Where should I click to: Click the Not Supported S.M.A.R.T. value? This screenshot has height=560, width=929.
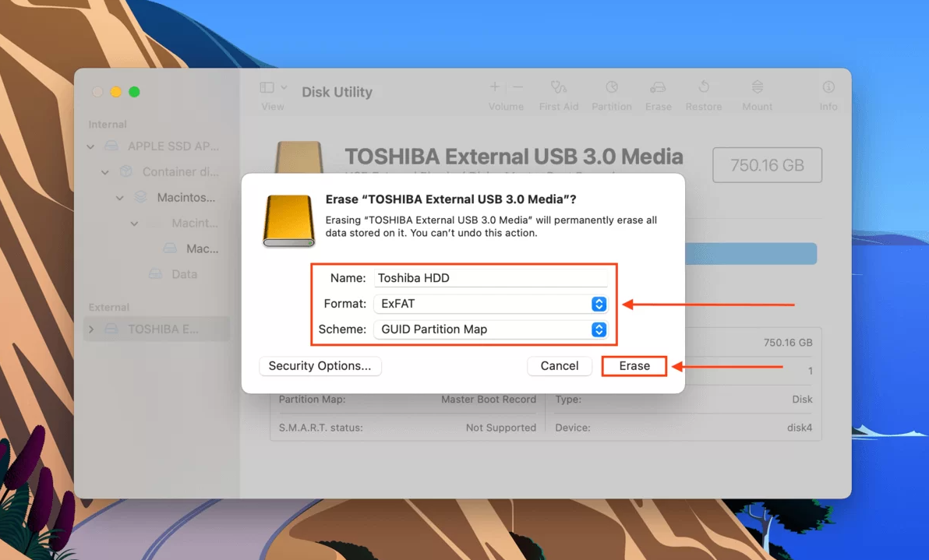click(500, 428)
